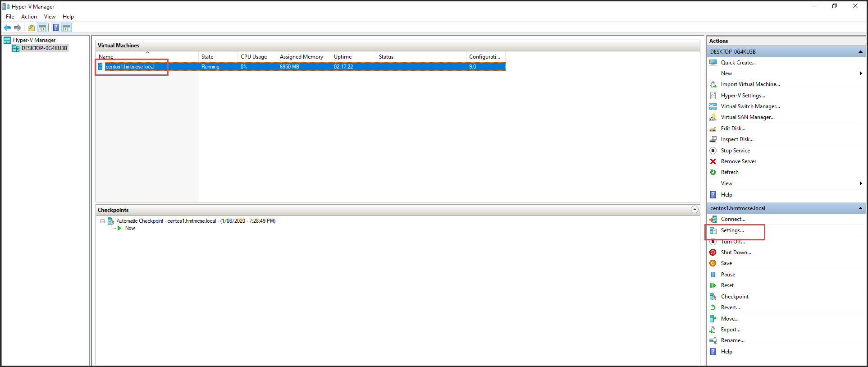Open Virtual Switch Manager
Viewport: 868px width, 367px height.
click(750, 106)
